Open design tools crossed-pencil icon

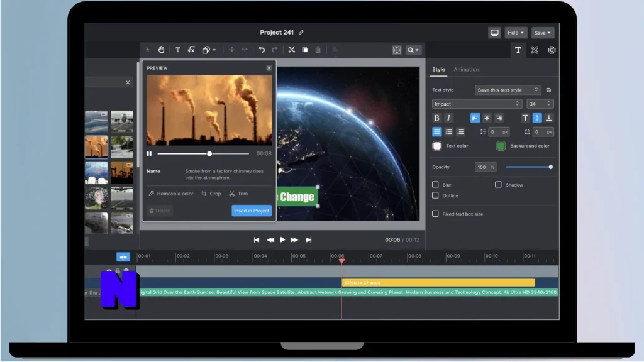(x=535, y=50)
